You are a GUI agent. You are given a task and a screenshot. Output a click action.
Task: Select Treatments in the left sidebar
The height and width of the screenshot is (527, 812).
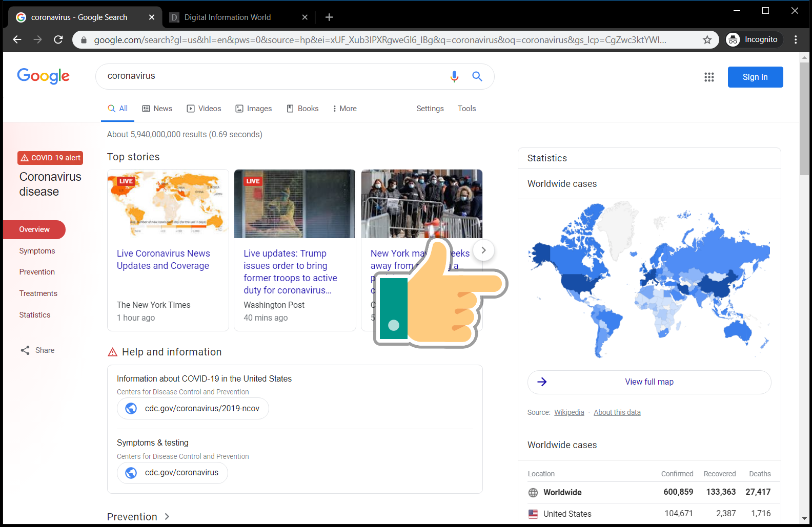(x=38, y=293)
